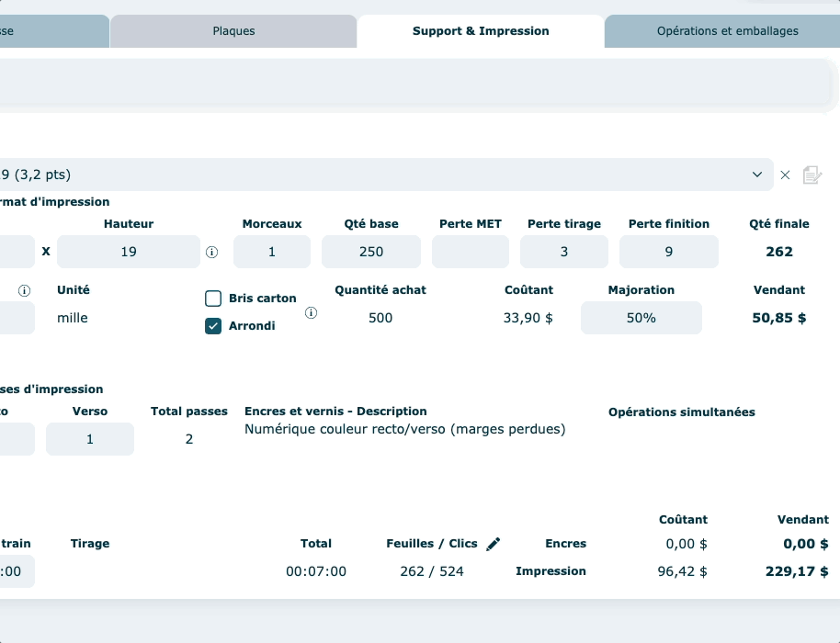Uncheck the Arrondi checkbox
This screenshot has width=840, height=643.
pyautogui.click(x=213, y=325)
